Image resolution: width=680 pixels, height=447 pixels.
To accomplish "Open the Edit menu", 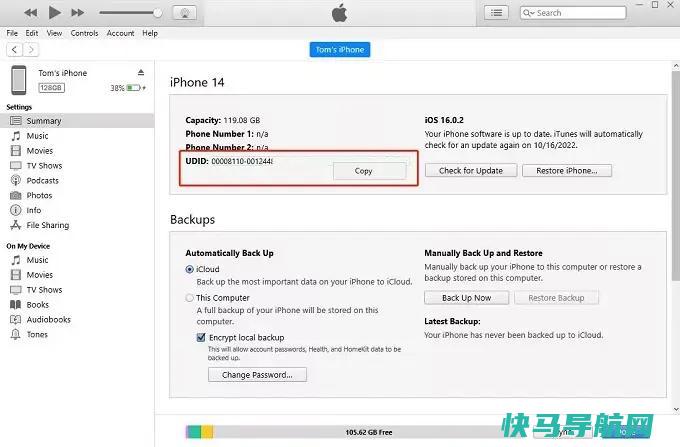I will (32, 33).
